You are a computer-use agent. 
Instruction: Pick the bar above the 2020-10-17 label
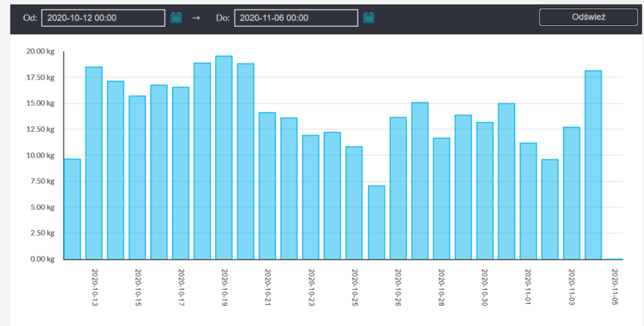tap(180, 173)
